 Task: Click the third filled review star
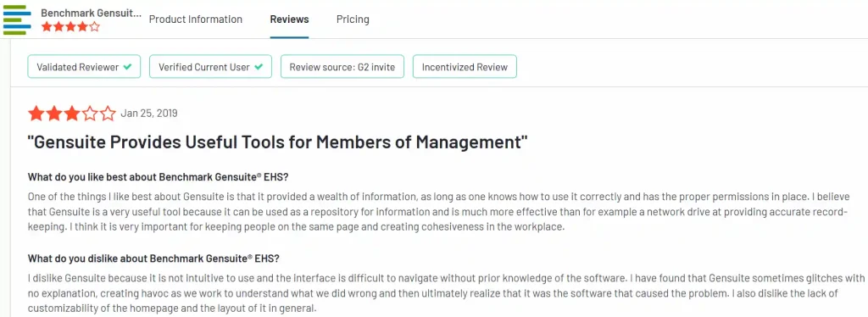coord(71,114)
